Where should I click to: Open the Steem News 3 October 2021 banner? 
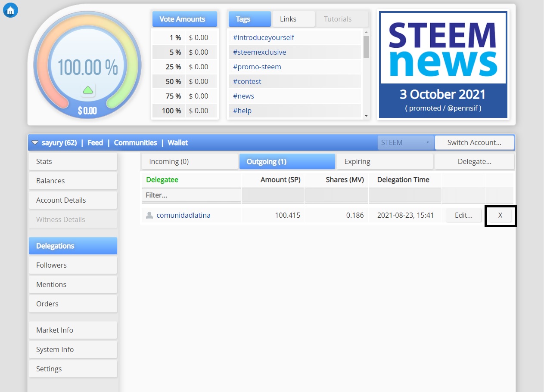click(x=443, y=65)
